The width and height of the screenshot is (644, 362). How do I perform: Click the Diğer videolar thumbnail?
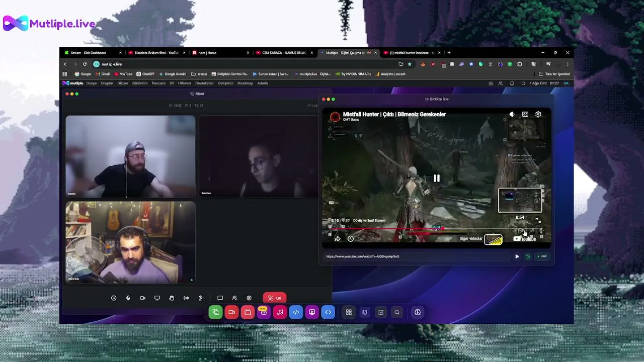tap(494, 239)
